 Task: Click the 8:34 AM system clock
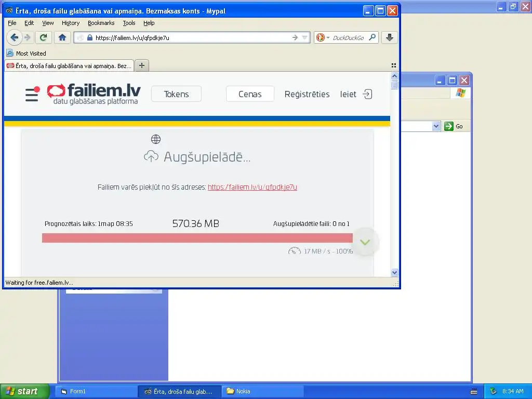click(x=513, y=391)
